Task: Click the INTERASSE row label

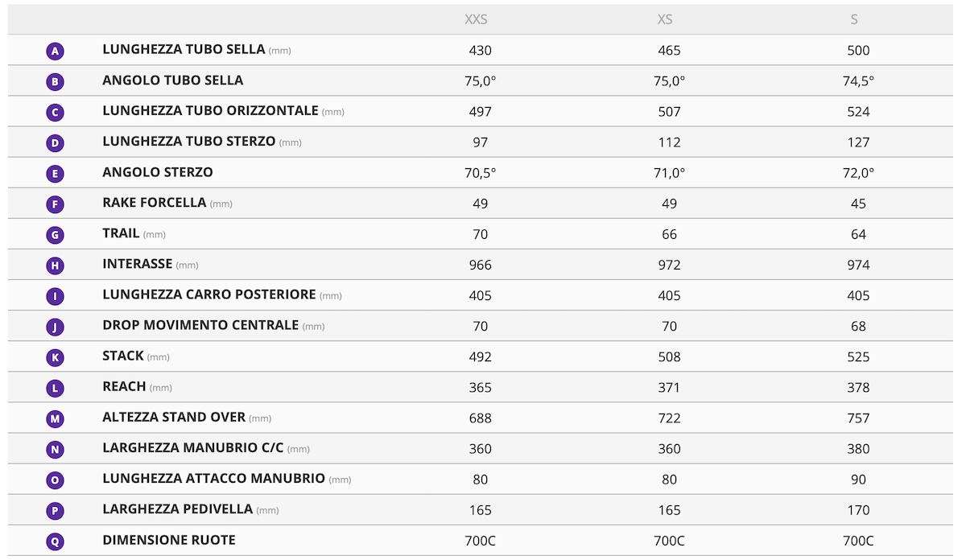Action: point(138,264)
